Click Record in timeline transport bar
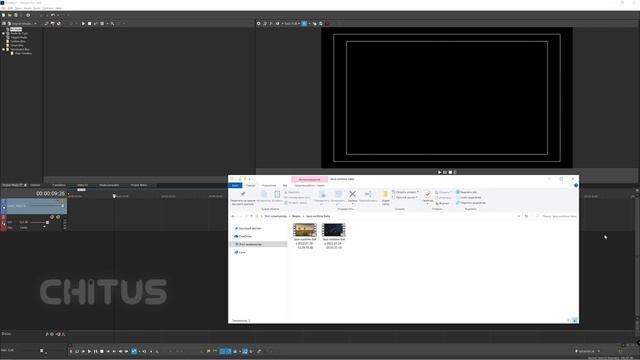640x360 pixels. 71,351
